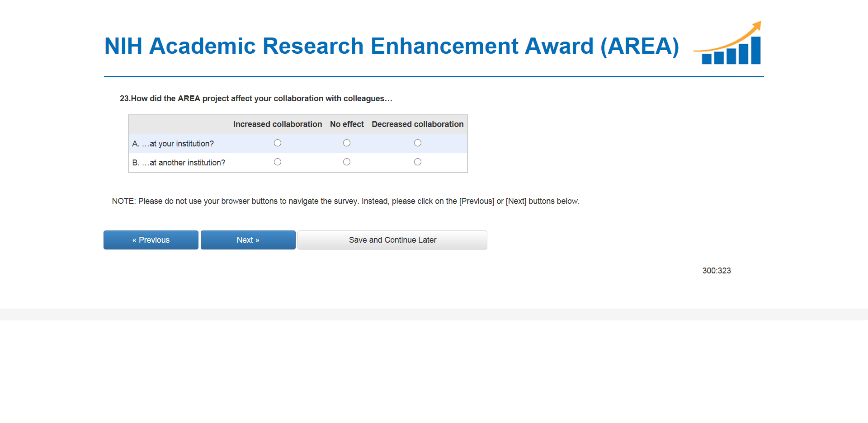This screenshot has width=868, height=423.
Task: Select Increased collaboration for your institution
Action: click(278, 143)
